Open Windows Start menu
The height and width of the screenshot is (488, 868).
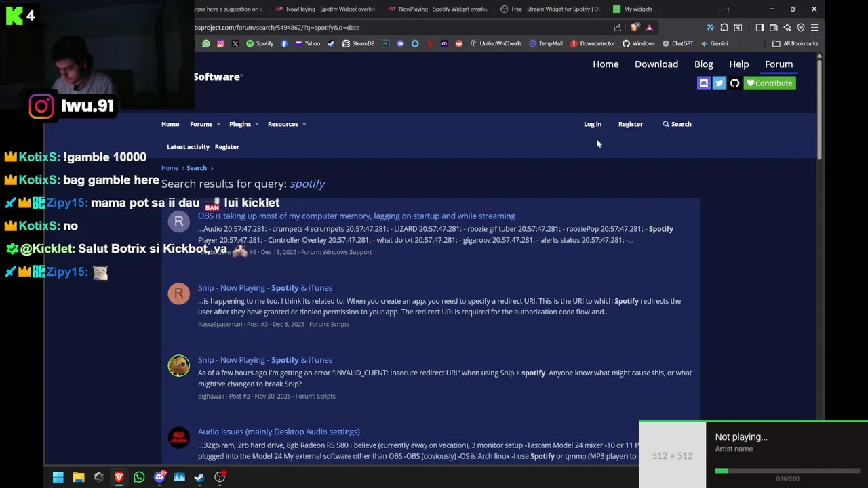(x=58, y=477)
